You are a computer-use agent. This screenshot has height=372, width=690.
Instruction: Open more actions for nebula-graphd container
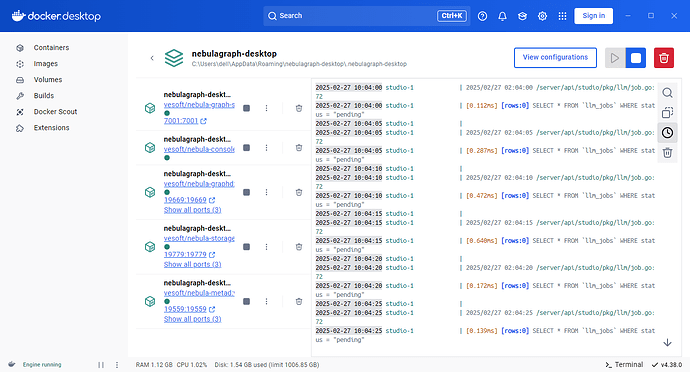point(266,192)
